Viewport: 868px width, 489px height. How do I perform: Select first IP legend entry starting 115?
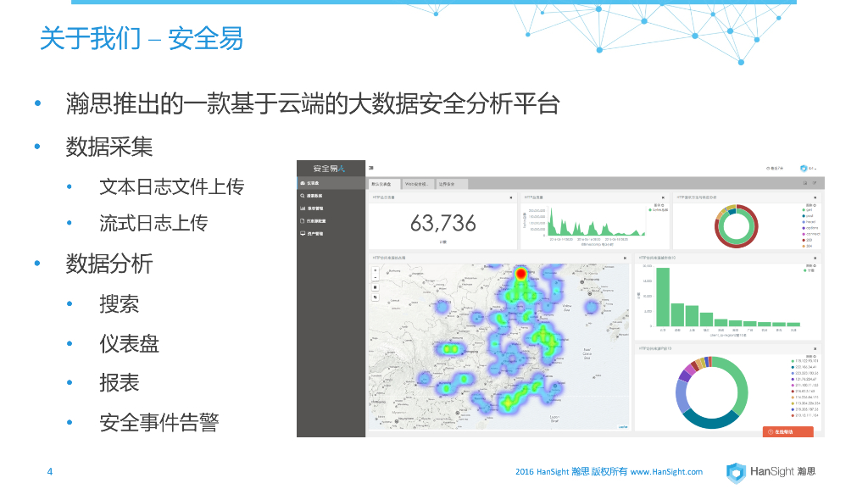pyautogui.click(x=805, y=361)
